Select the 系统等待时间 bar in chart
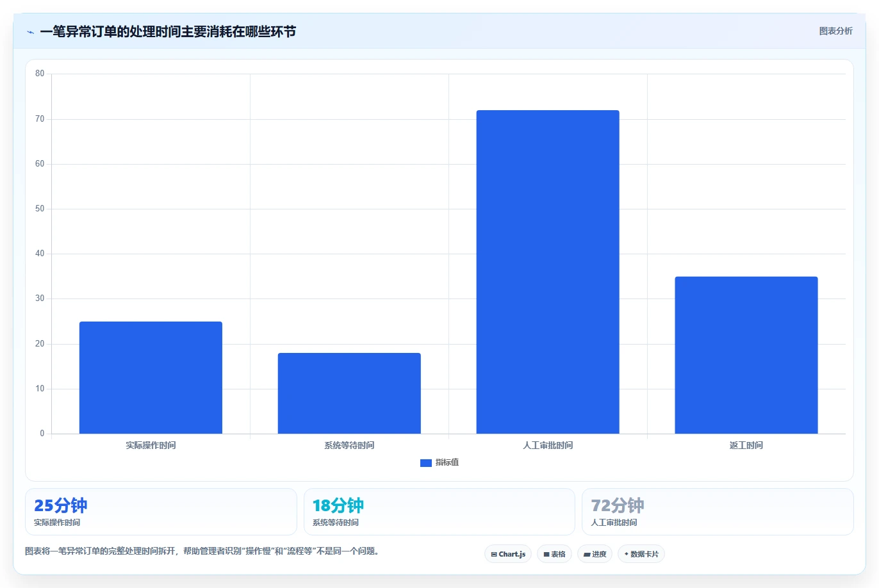The width and height of the screenshot is (879, 588). pyautogui.click(x=349, y=393)
